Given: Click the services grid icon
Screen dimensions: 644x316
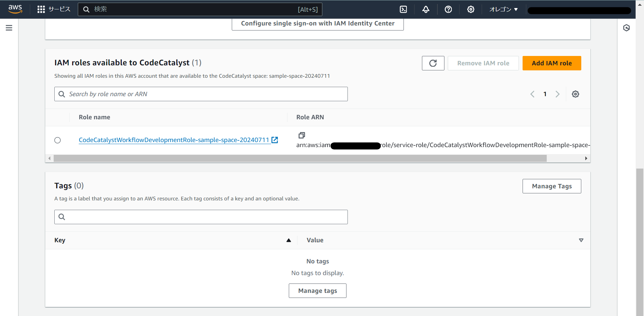Looking at the screenshot, I should pos(41,9).
